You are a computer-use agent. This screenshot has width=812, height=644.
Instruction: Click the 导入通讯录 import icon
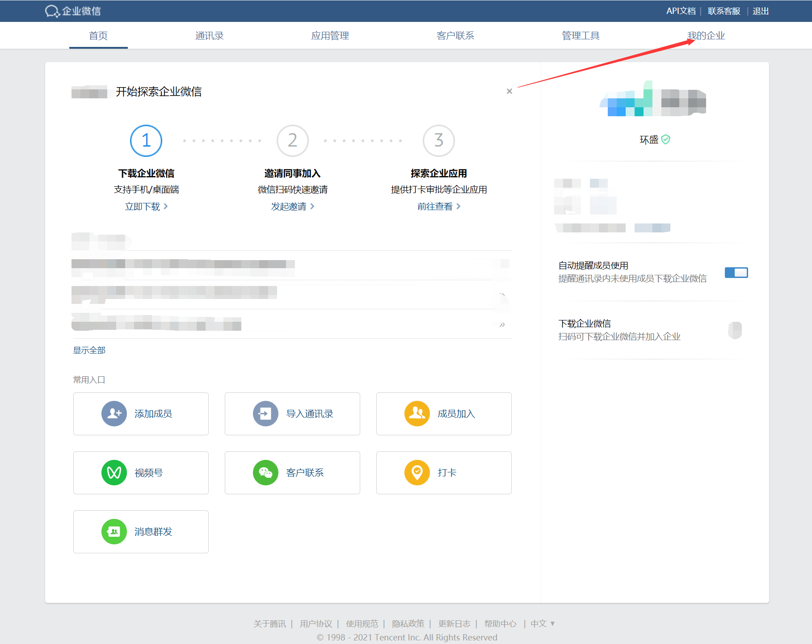click(266, 414)
